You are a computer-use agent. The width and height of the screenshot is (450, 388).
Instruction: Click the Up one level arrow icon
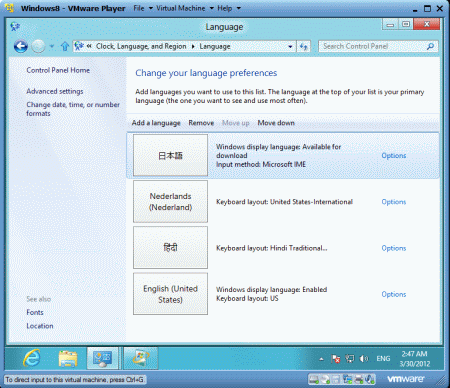click(x=65, y=46)
